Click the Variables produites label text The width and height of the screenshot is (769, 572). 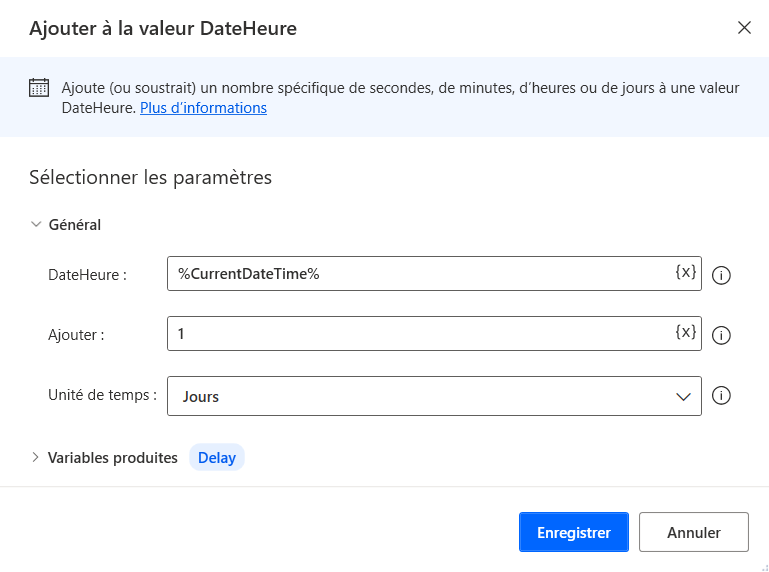[x=113, y=458]
